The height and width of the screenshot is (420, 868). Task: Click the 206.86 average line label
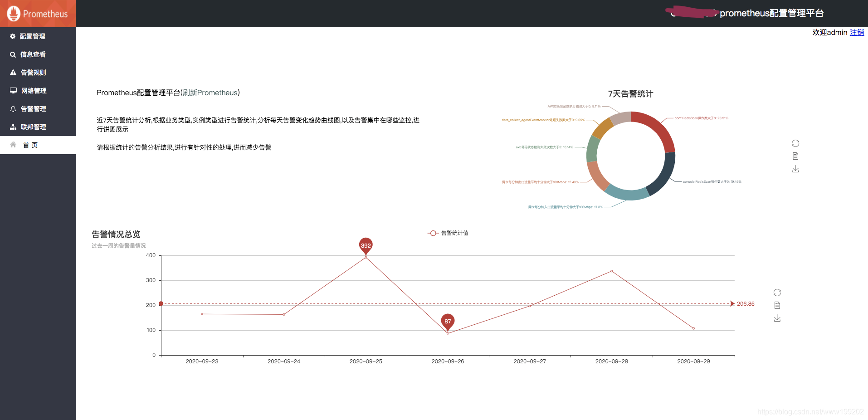tap(746, 304)
